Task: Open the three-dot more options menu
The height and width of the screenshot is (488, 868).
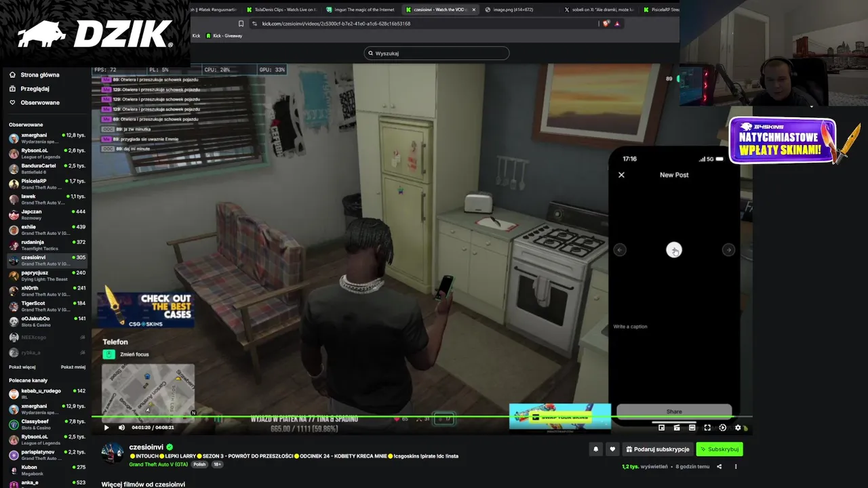Action: click(736, 466)
